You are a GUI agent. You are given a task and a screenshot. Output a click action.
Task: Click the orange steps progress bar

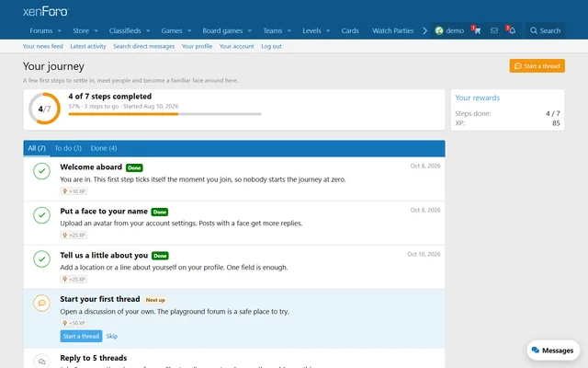coord(164,114)
